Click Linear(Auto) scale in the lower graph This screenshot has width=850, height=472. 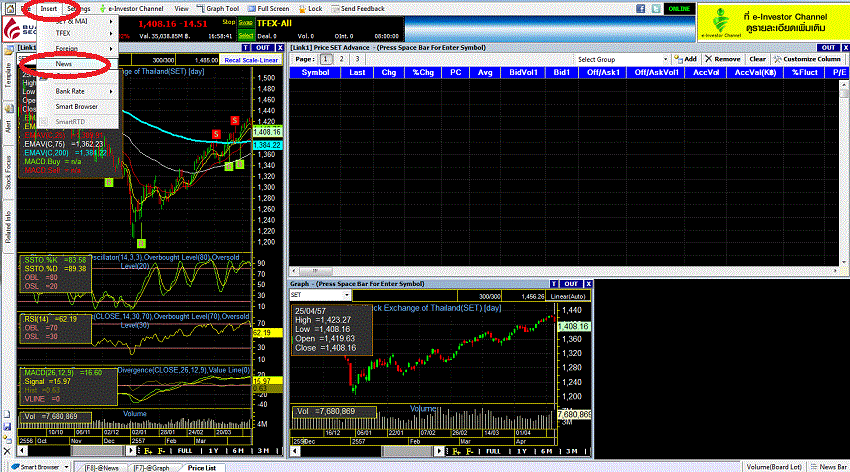click(568, 296)
